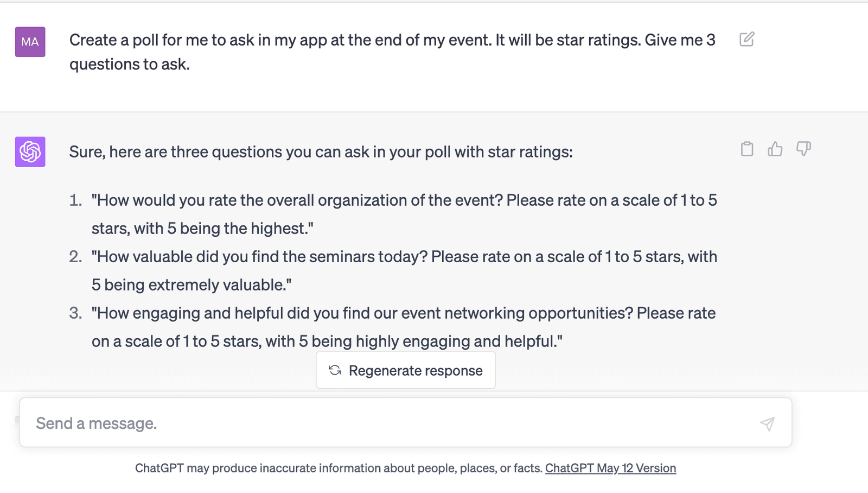
Task: Open the ChatGPT May 12 Version link
Action: click(610, 468)
